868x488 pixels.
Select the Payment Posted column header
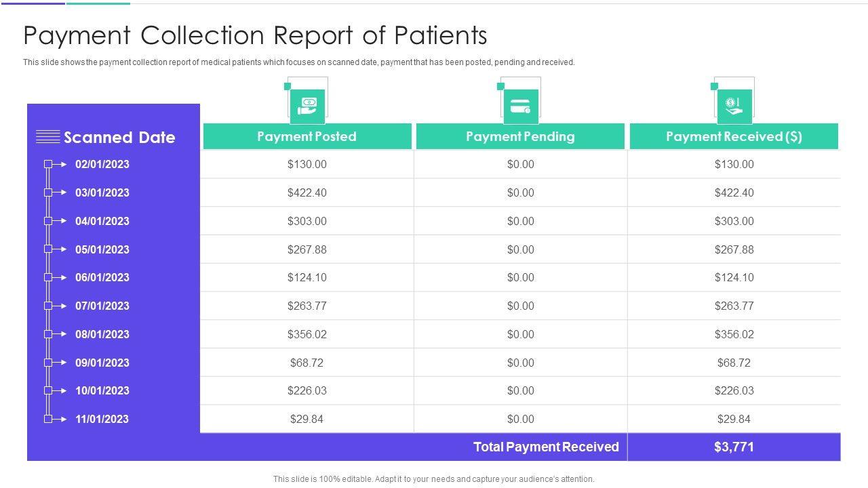(307, 136)
